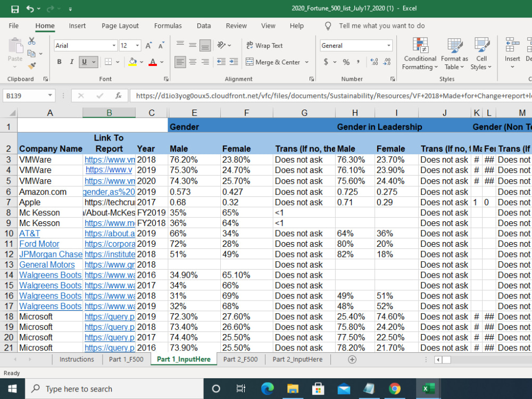
Task: Apply red font color
Action: (153, 62)
